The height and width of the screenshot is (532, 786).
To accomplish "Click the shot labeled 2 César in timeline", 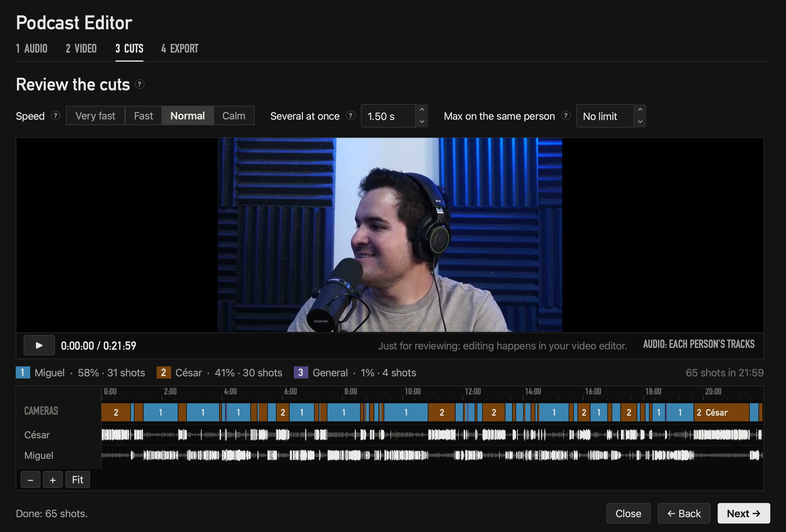I will coord(721,412).
